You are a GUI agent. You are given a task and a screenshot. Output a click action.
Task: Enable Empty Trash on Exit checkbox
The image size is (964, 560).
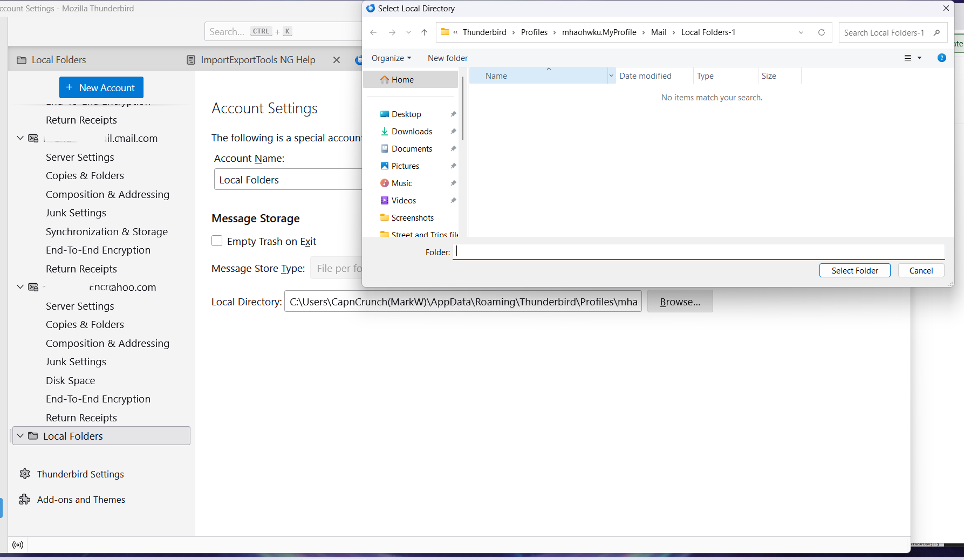217,241
